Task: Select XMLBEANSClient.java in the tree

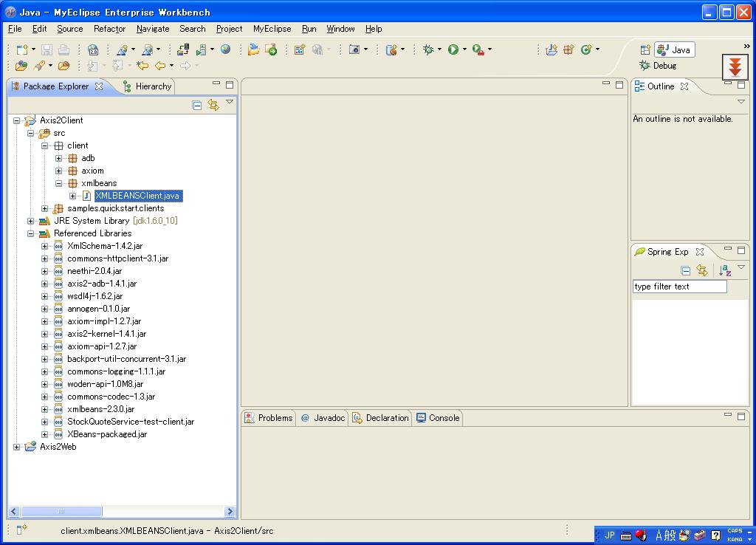Action: click(x=138, y=196)
